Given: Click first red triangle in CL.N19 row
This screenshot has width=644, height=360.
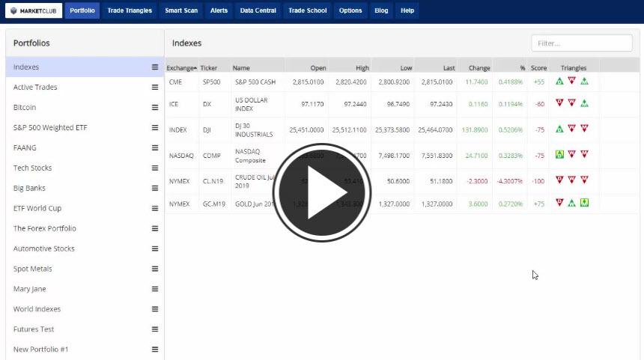Looking at the screenshot, I should 559,180.
